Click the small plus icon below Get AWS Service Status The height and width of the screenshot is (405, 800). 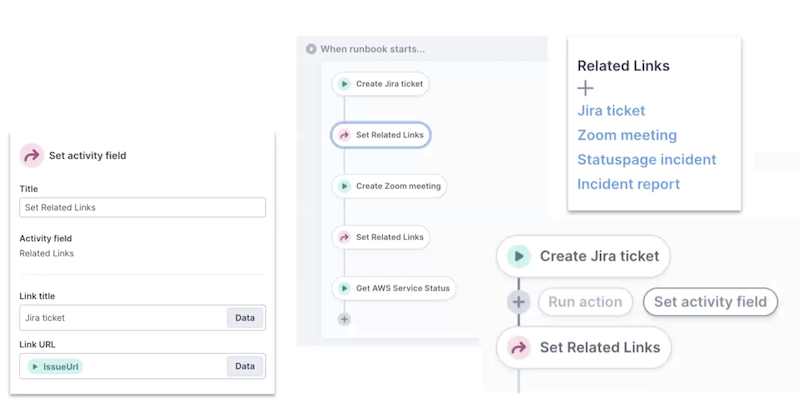[344, 320]
